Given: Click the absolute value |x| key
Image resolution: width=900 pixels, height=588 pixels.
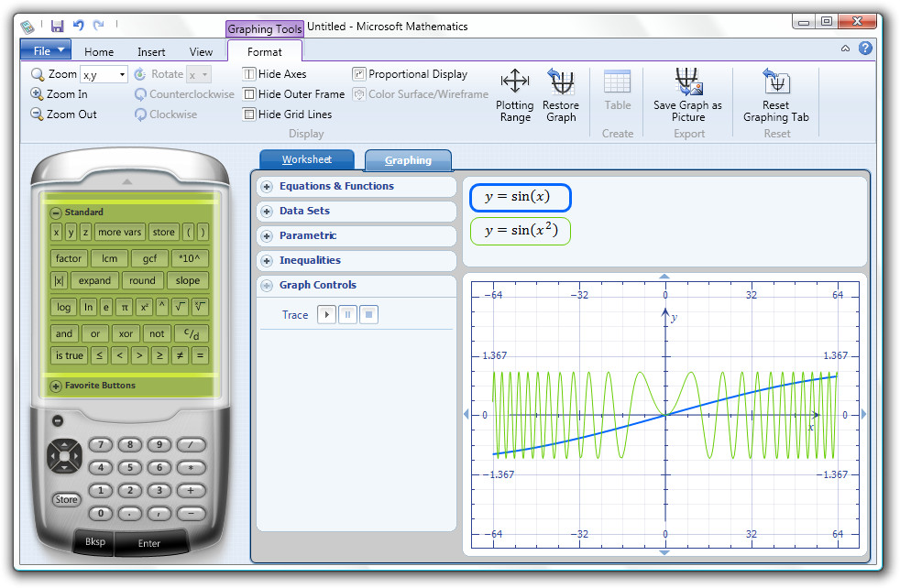Looking at the screenshot, I should point(59,280).
